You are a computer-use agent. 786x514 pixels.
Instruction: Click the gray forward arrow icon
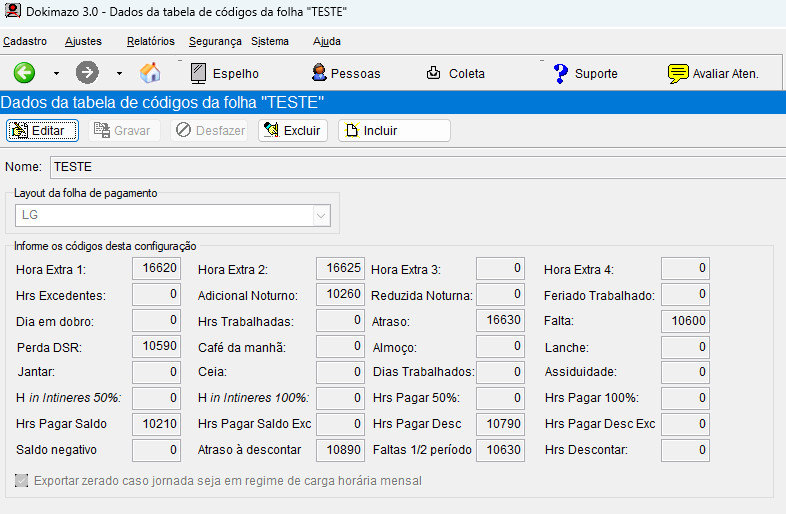coord(88,73)
